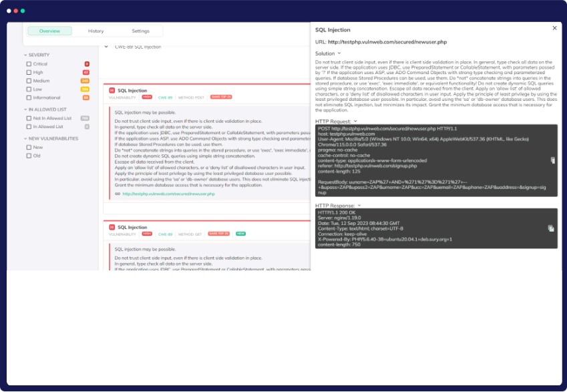
Task: Collapse the Severity filter group
Action: pyautogui.click(x=25, y=55)
